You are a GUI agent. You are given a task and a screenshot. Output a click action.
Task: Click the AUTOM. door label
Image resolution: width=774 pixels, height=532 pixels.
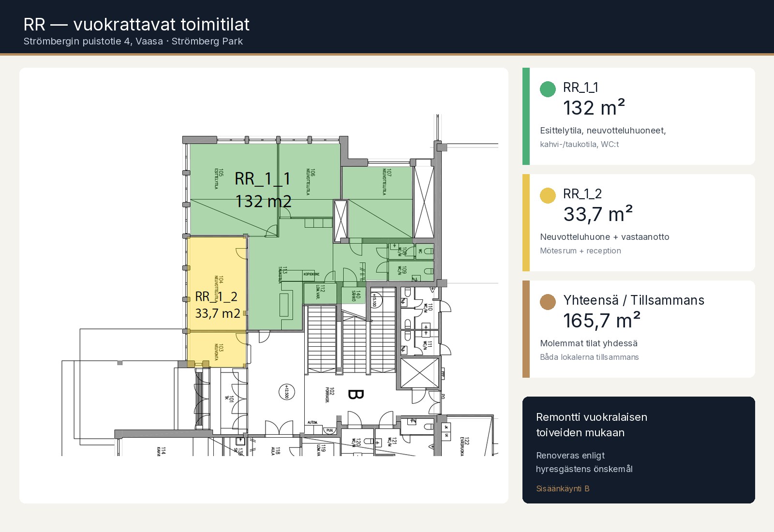pyautogui.click(x=313, y=422)
